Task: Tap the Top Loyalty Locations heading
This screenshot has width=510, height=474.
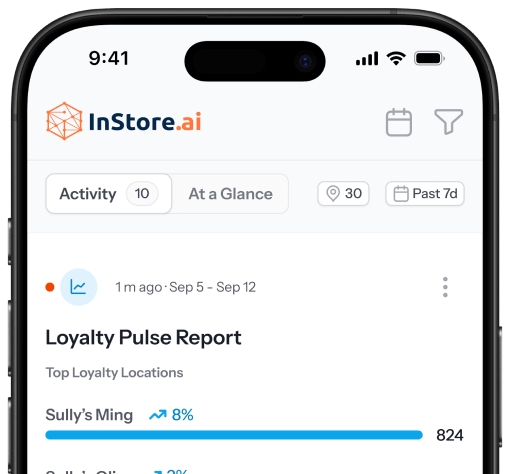Action: 114,373
